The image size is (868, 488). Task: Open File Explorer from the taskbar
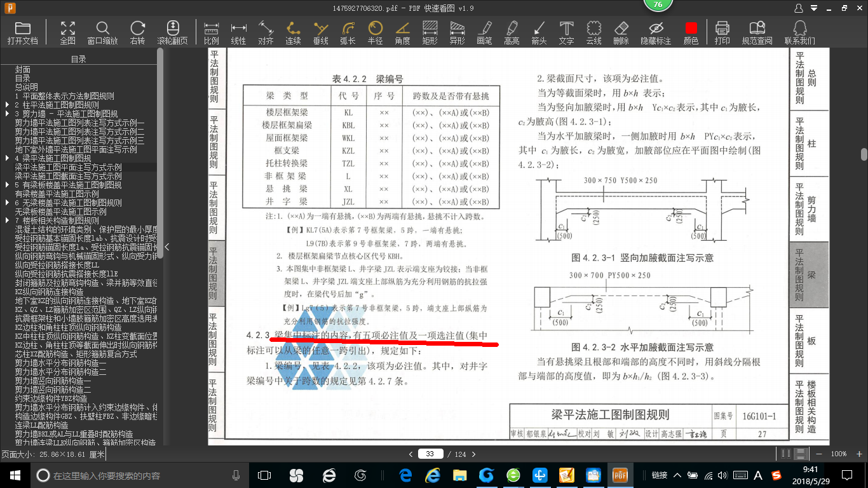[459, 475]
